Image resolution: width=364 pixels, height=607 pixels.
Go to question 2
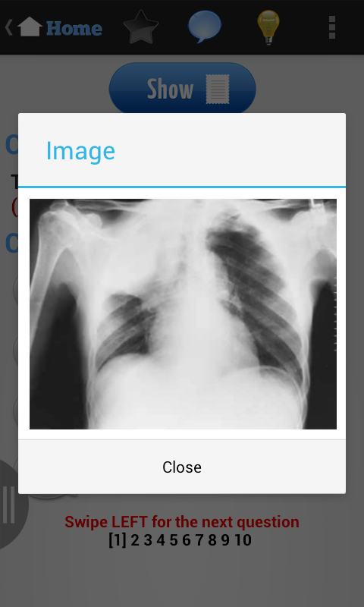pos(135,540)
